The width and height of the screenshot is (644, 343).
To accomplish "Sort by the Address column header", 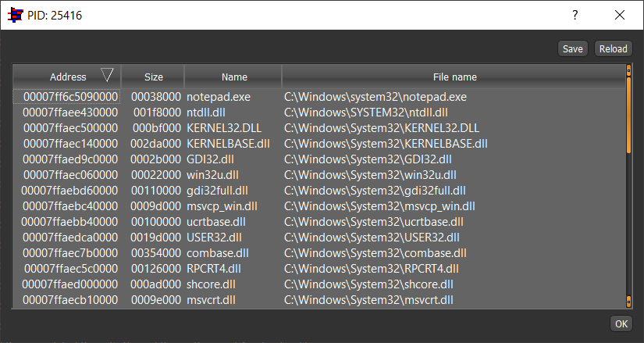I will (x=67, y=77).
